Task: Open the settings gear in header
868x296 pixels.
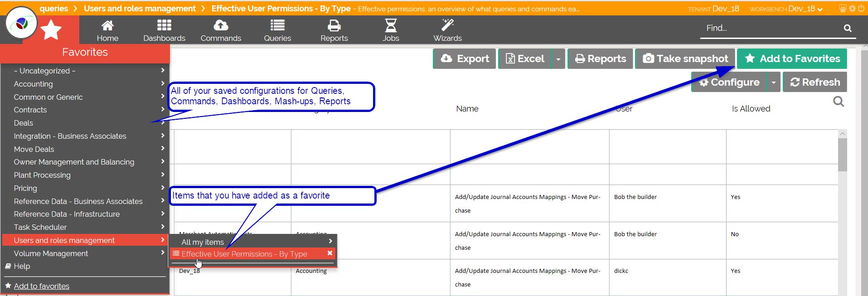Action: pos(853,9)
